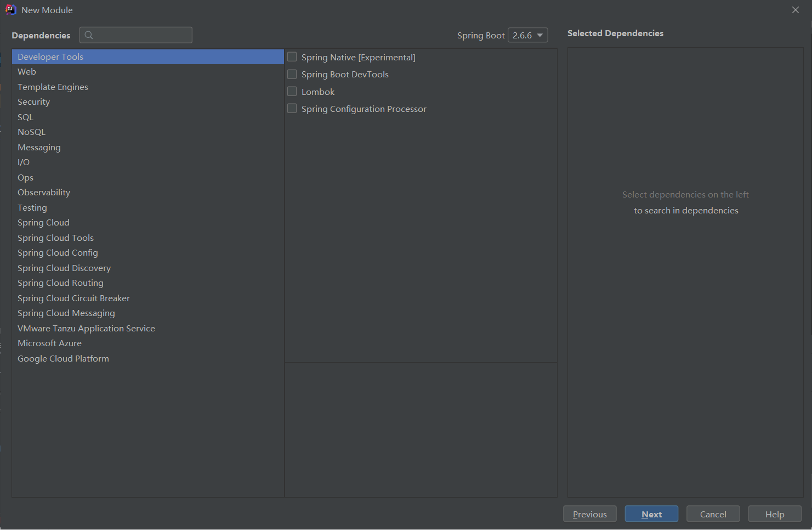Open the Spring Boot version dropdown
Viewport: 812px width, 530px height.
click(x=528, y=35)
